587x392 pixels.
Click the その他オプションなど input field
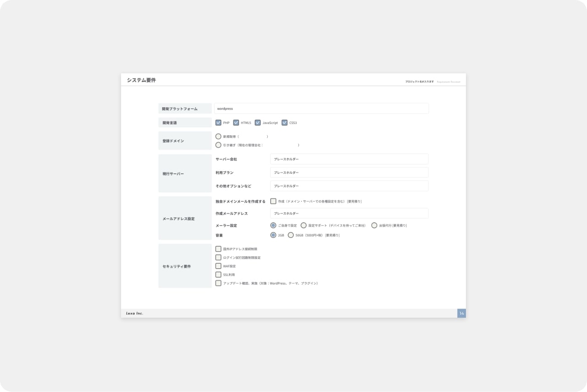click(x=349, y=186)
